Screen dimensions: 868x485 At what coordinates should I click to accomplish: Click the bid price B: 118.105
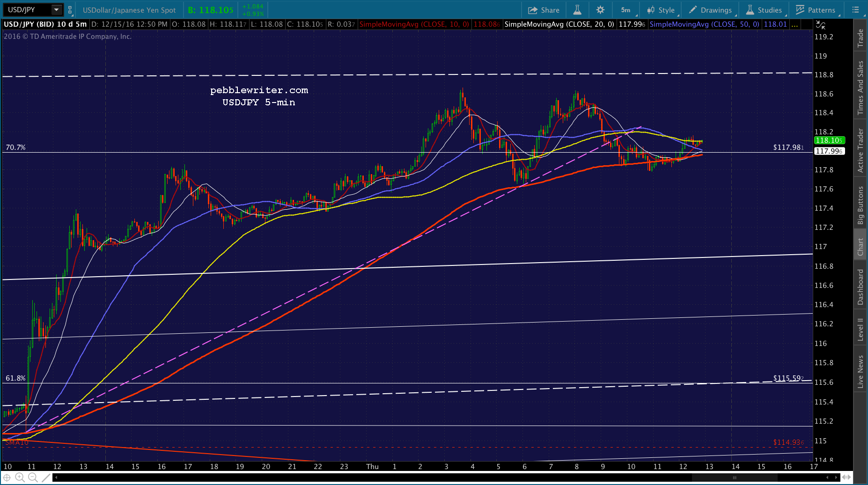click(x=211, y=10)
